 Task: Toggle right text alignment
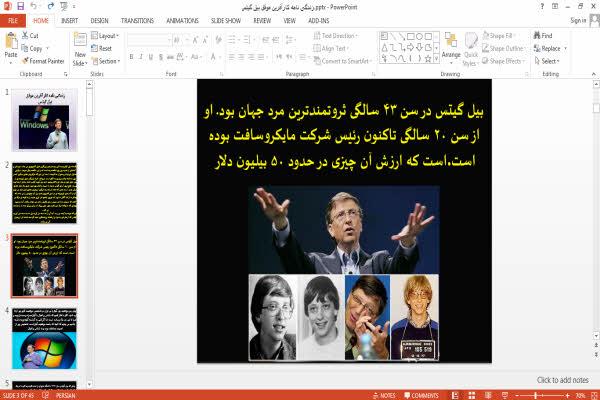click(251, 57)
